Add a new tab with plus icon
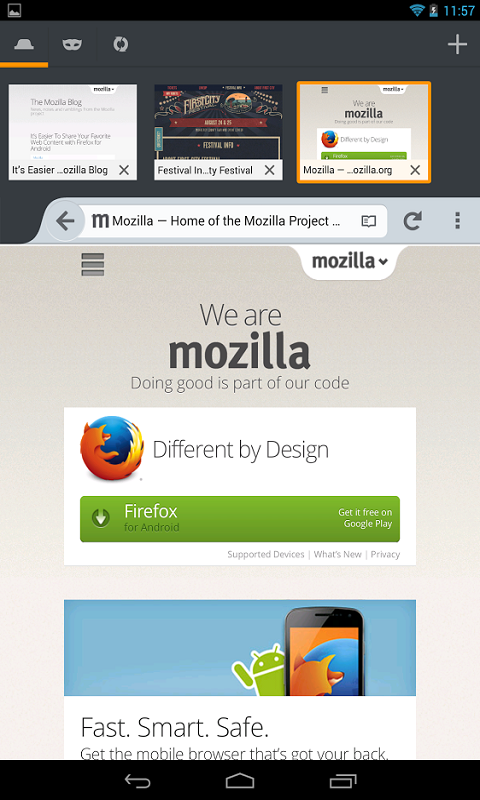Viewport: 480px width, 800px height. click(457, 44)
